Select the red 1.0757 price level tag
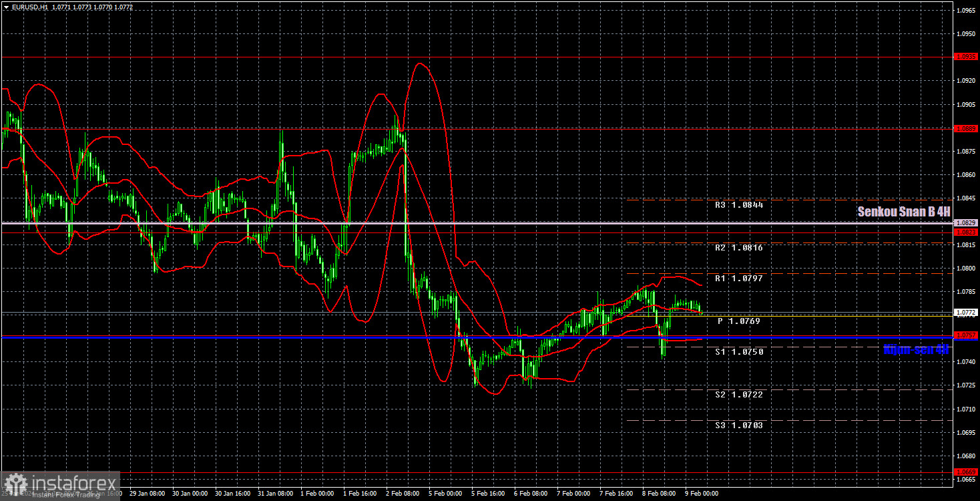This screenshot has height=501, width=980. [x=967, y=335]
